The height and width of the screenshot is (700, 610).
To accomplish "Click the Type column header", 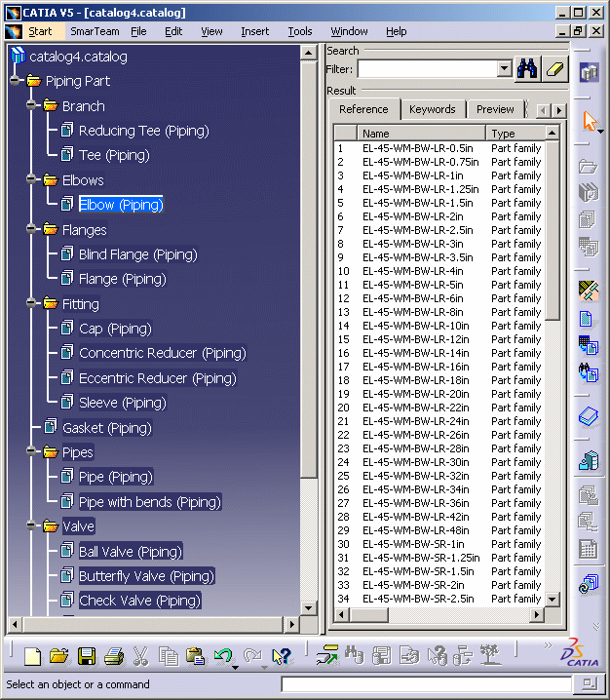I will point(515,134).
